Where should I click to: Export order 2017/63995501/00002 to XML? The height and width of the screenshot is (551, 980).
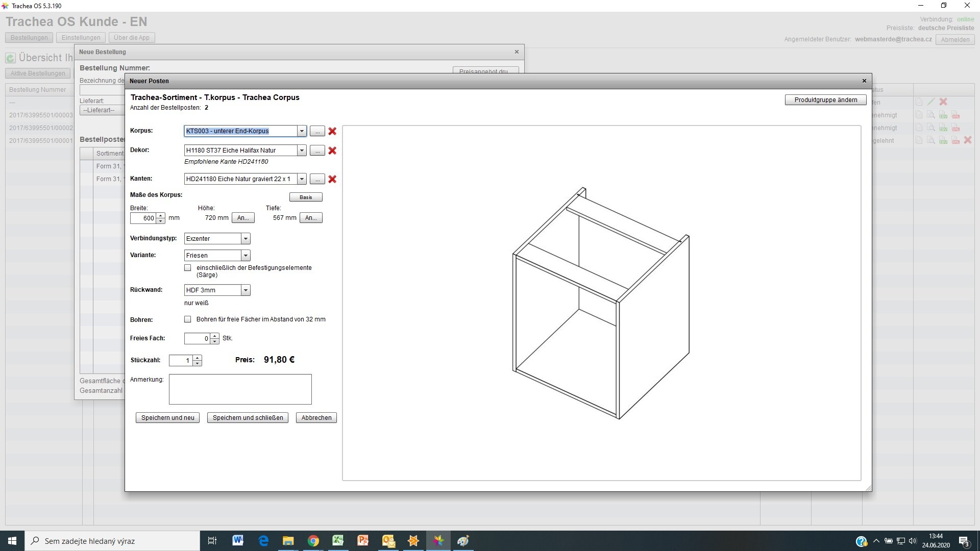click(x=955, y=128)
